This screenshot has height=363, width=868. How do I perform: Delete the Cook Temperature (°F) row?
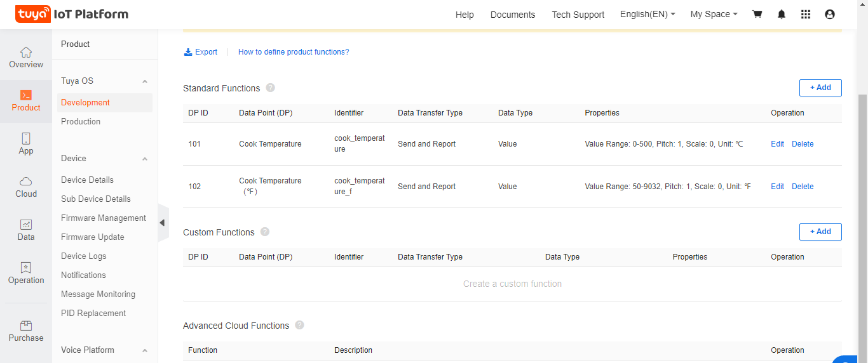(802, 187)
